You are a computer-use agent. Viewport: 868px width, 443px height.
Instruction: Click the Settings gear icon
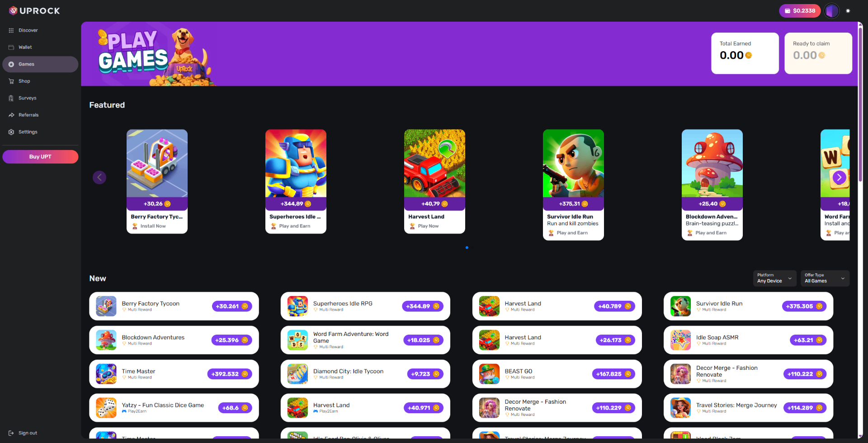[11, 132]
